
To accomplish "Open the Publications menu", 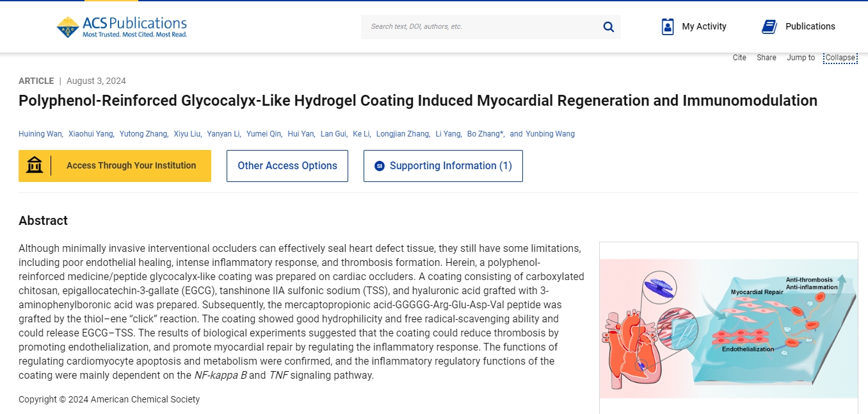I will point(798,26).
